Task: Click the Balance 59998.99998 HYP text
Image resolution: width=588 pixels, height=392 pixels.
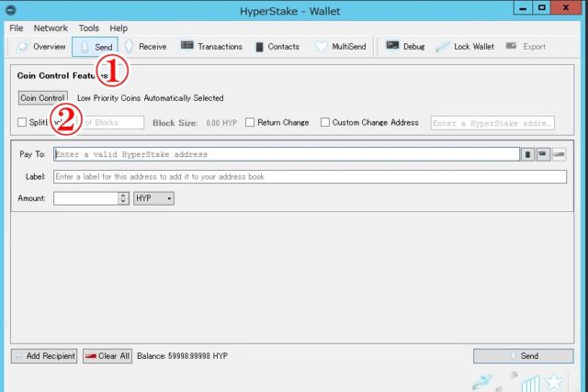Action: [x=182, y=356]
